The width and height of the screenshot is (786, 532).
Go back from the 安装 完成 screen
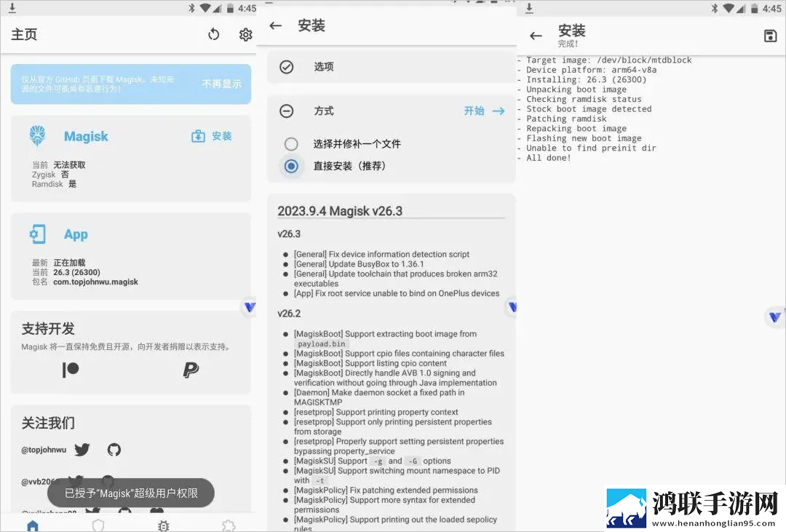click(536, 36)
